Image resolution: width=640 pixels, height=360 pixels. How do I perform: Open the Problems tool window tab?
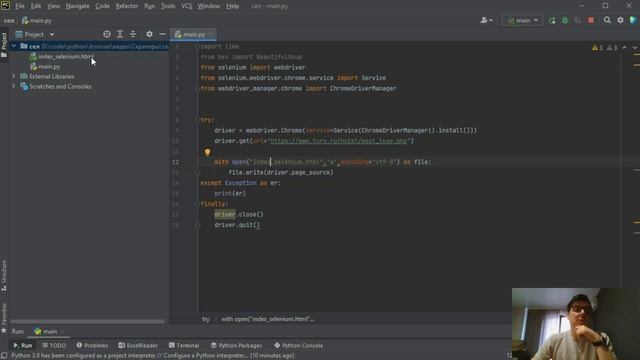coord(92,345)
